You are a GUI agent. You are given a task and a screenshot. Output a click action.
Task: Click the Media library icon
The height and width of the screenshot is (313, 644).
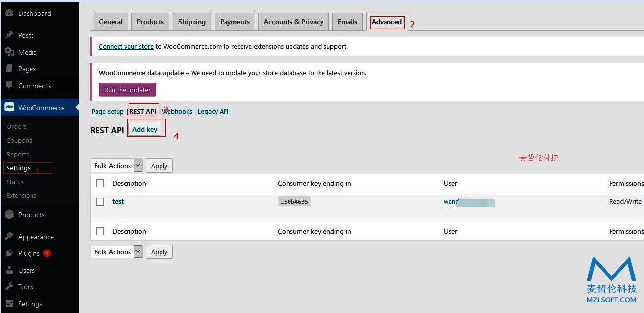coord(9,52)
